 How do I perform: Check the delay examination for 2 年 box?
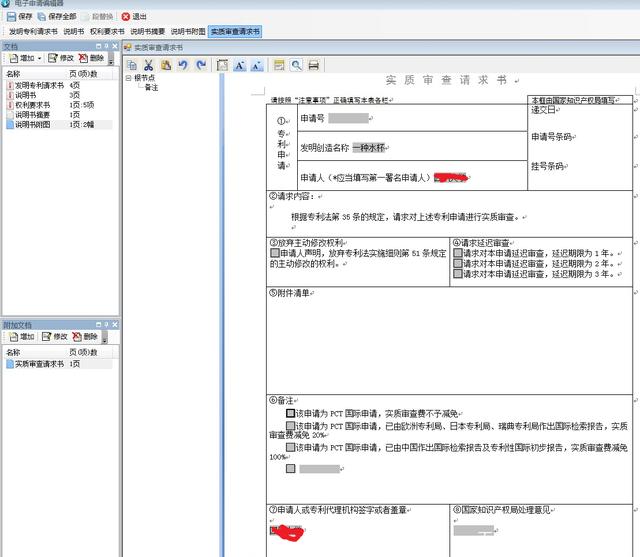(x=458, y=264)
